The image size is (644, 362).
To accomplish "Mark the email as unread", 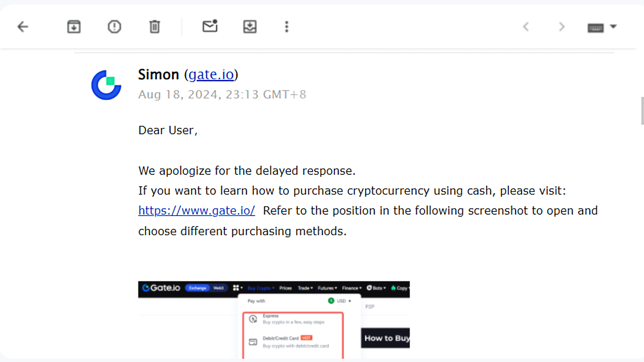I will [x=210, y=26].
